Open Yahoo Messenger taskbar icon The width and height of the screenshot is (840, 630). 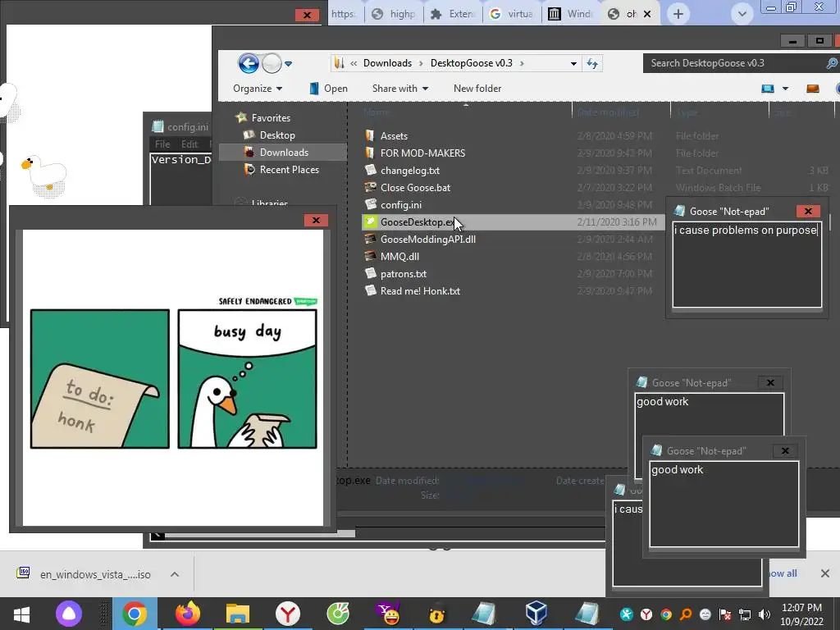point(388,614)
